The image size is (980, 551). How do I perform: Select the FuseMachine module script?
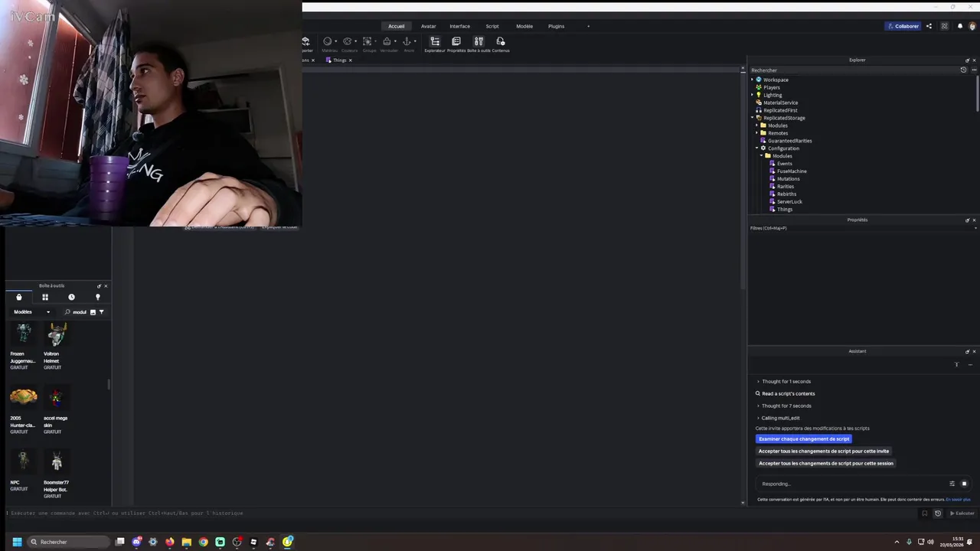point(792,171)
